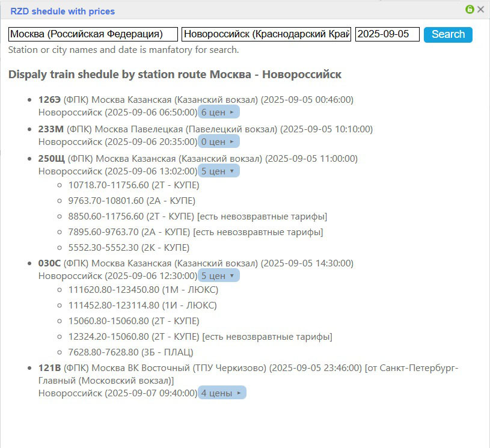Select train number 030С
490x448 pixels.
point(49,263)
